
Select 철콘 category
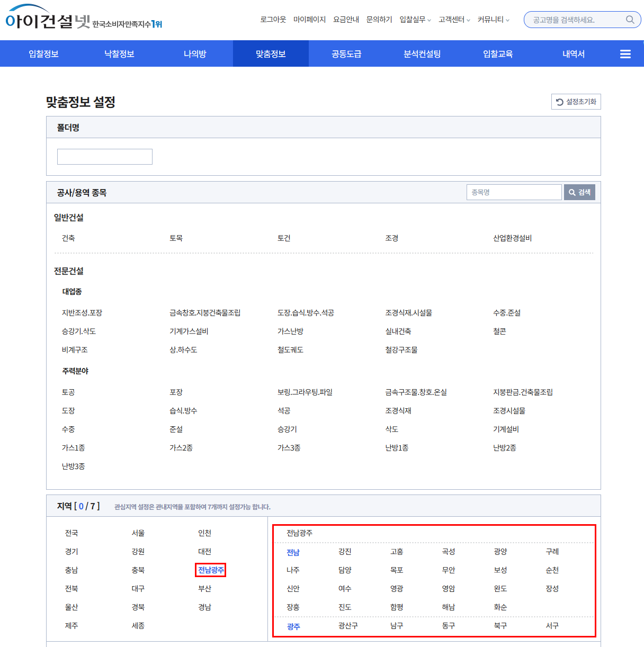click(499, 331)
